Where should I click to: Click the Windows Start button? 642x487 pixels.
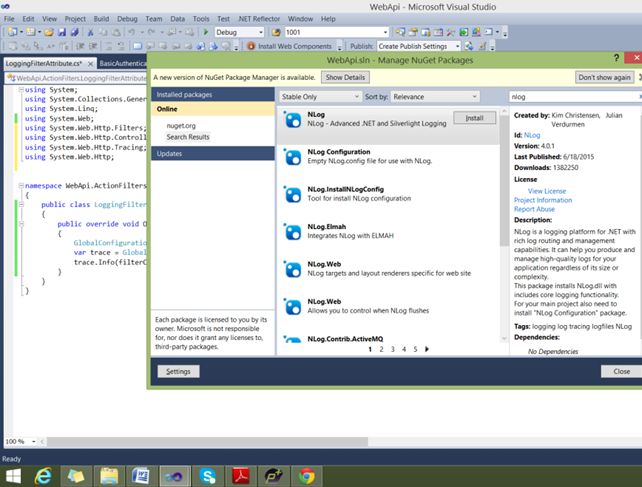click(x=13, y=476)
